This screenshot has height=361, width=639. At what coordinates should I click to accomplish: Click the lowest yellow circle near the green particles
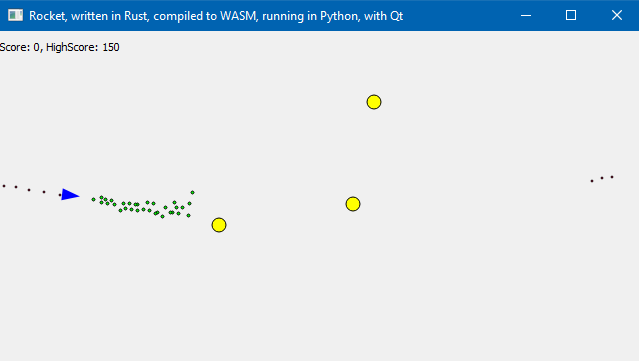coord(219,225)
